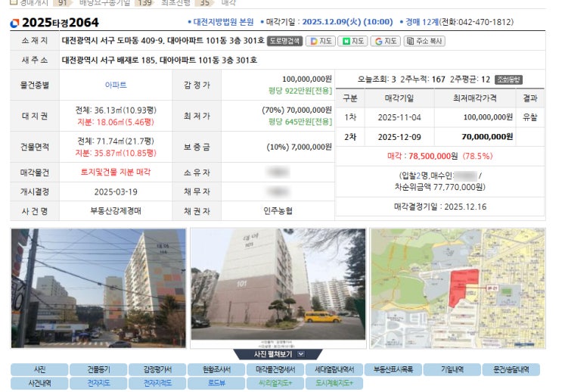The image size is (562, 392).
Task: Click the 로드뷰 button
Action: (x=216, y=384)
